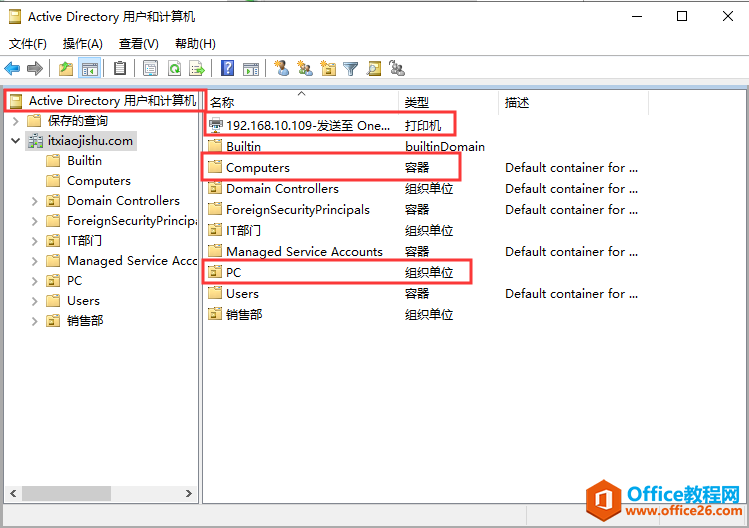Create a new group with toolbar icon
Screen dimensions: 749x528
[305, 68]
